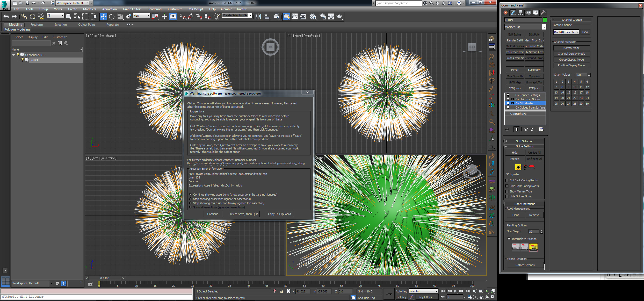The width and height of the screenshot is (644, 301).
Task: Select 'Stop showing assertions (ignore all)' radio option
Action: coord(191,199)
